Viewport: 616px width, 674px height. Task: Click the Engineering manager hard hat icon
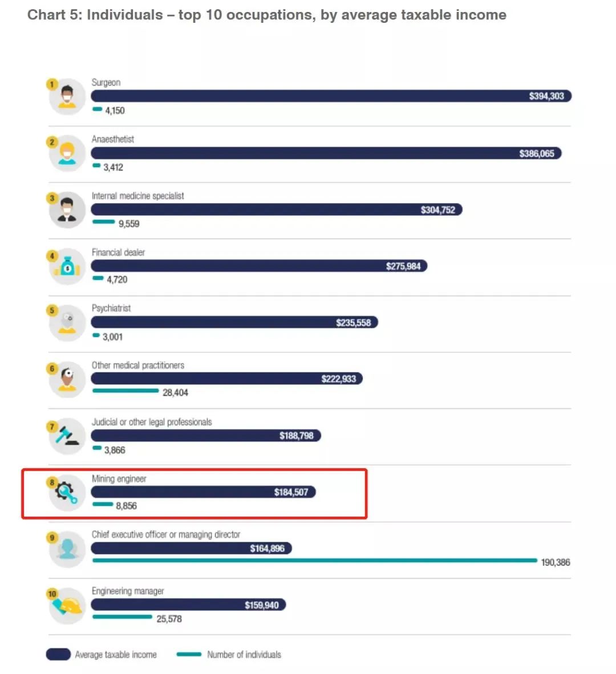[x=67, y=606]
